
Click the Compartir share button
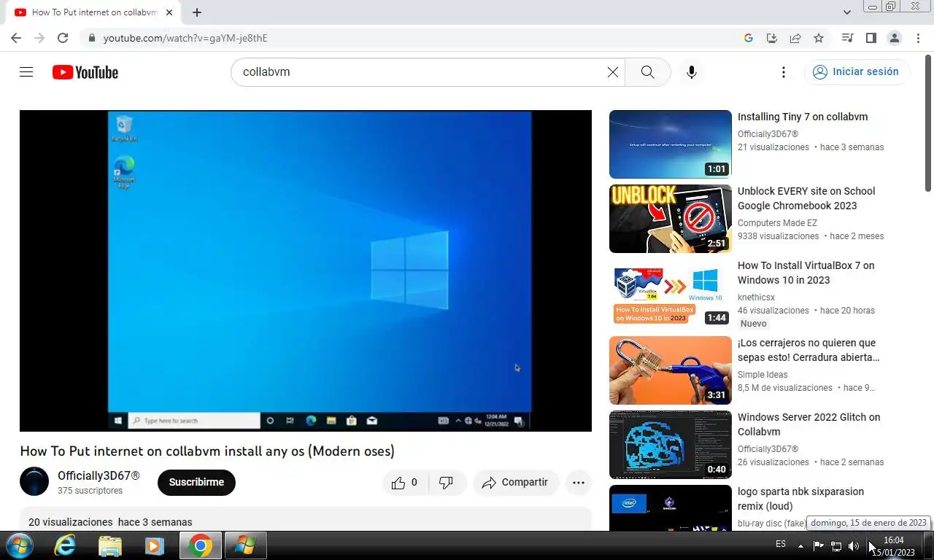click(x=516, y=483)
